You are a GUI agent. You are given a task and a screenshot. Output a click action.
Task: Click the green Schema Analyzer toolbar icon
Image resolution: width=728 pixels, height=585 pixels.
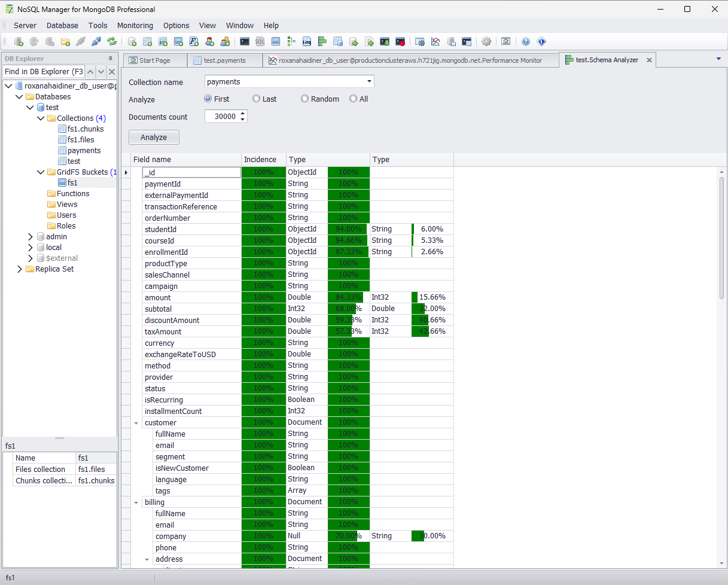322,41
